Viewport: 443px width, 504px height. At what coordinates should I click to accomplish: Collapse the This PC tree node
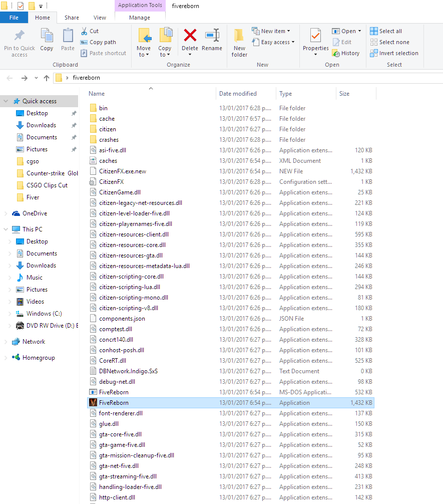coord(6,229)
